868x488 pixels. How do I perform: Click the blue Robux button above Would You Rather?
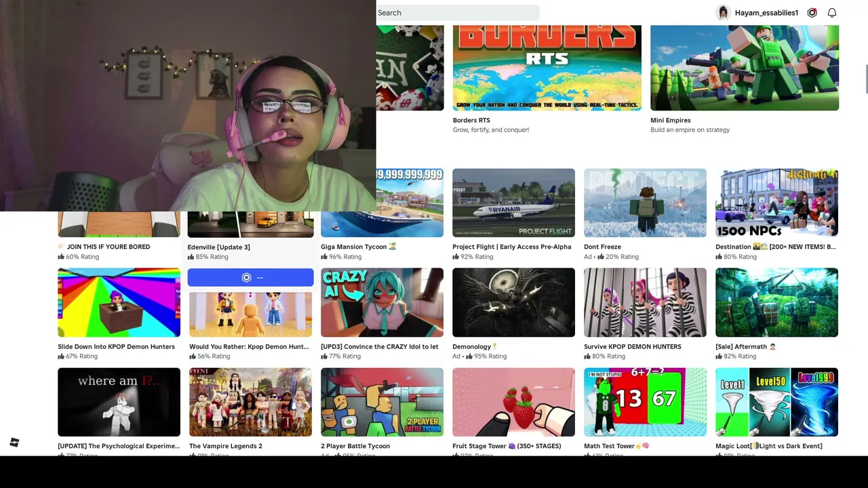pos(251,277)
